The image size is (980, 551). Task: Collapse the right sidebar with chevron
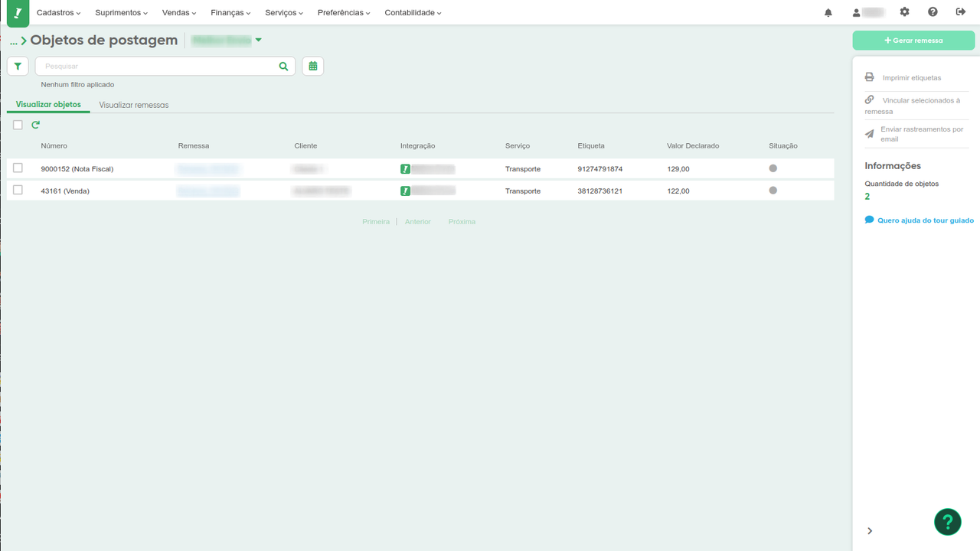[x=870, y=530]
